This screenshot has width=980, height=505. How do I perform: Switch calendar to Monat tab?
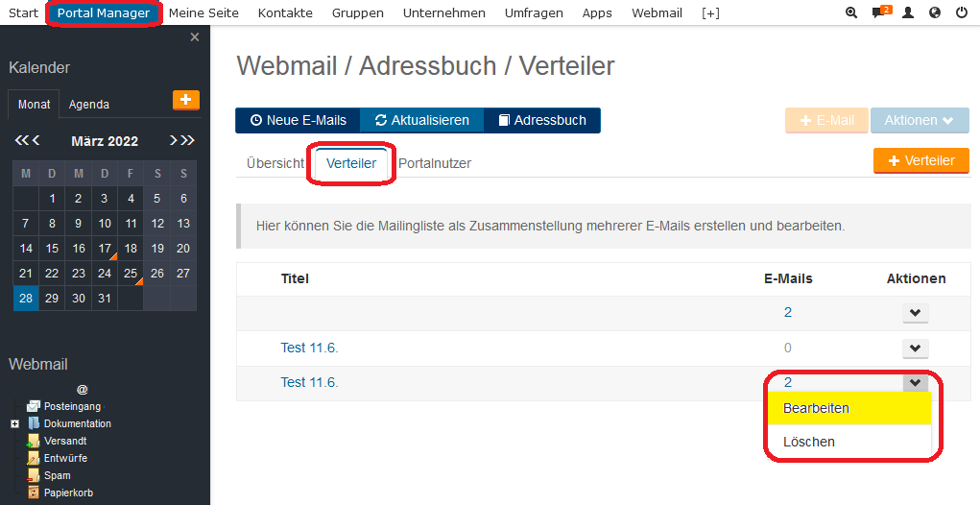click(x=34, y=105)
